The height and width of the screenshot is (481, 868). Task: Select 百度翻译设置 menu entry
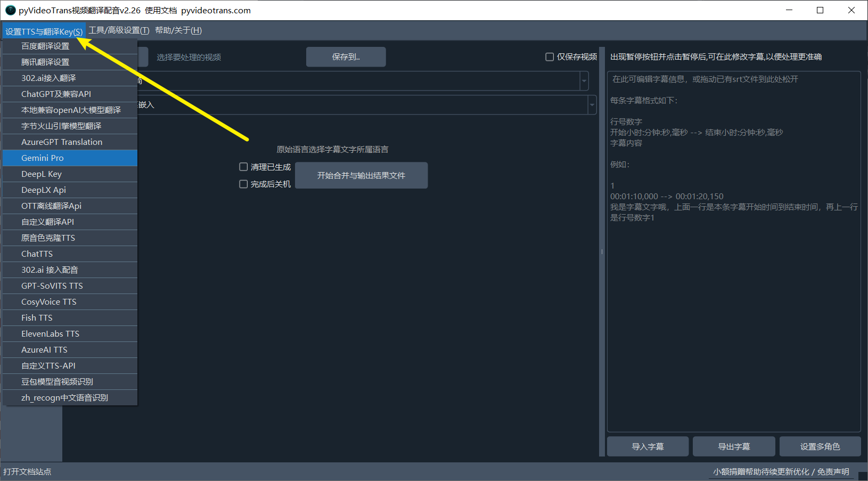[x=70, y=46]
